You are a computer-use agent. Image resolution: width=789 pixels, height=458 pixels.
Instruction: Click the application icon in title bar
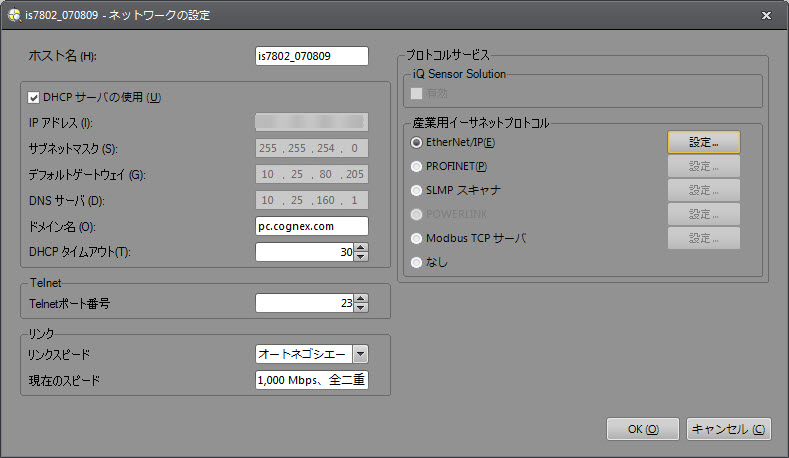point(14,15)
